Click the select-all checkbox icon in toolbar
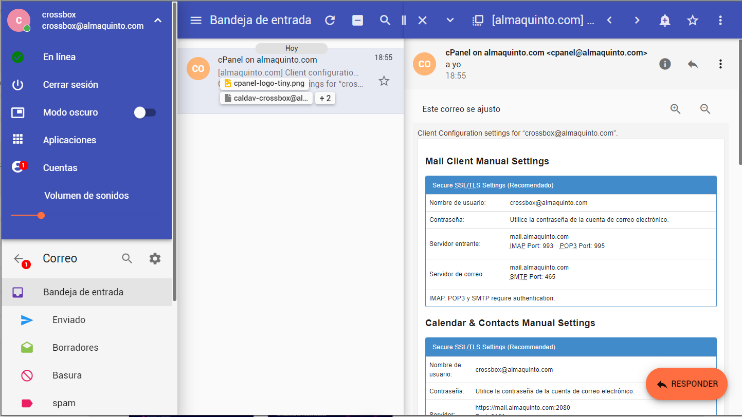 [357, 20]
